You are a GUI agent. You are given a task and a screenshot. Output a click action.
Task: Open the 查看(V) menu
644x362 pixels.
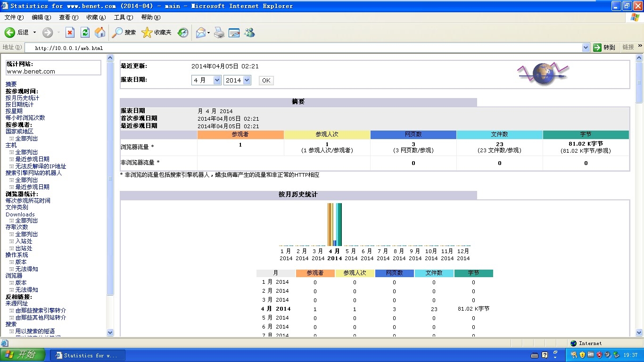click(69, 17)
